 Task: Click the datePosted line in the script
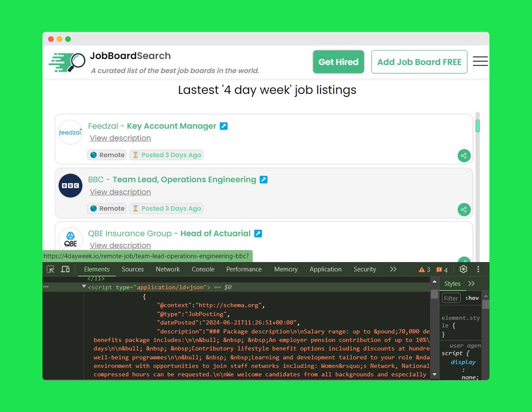click(228, 322)
